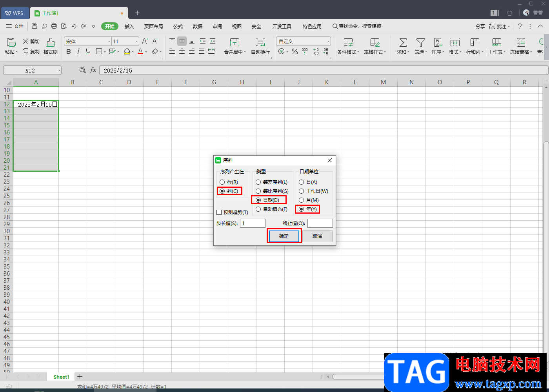Select 工作日(W) date unit

(x=313, y=191)
